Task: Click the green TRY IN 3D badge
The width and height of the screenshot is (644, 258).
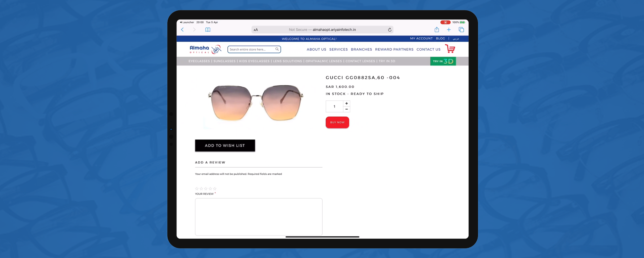Action: (443, 61)
